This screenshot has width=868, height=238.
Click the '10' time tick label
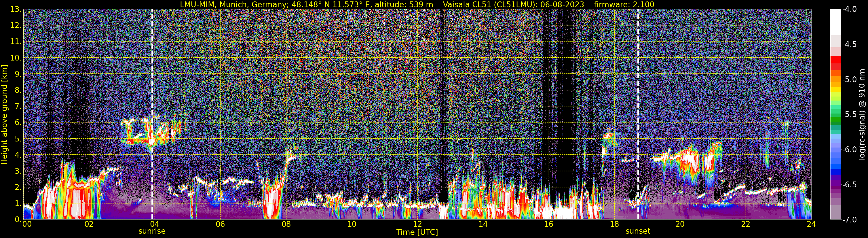pos(352,224)
